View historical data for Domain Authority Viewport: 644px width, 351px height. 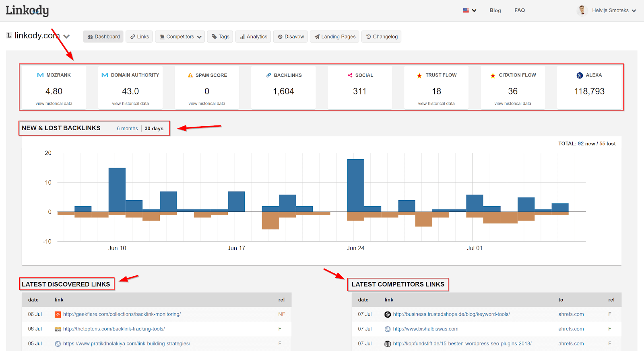click(x=130, y=103)
